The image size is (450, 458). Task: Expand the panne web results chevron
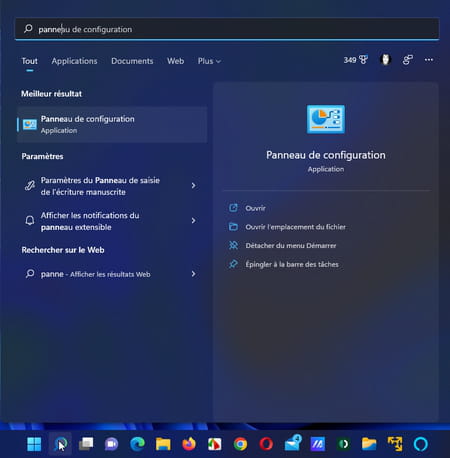pyautogui.click(x=193, y=274)
